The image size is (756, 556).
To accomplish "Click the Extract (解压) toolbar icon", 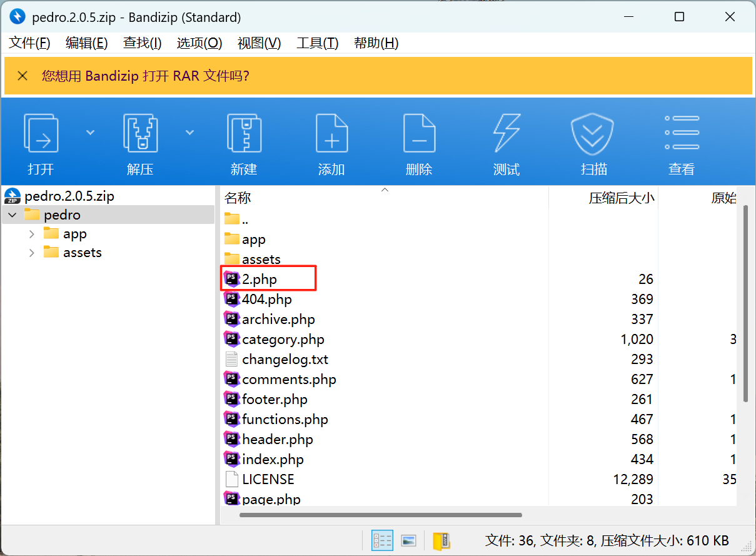I will click(140, 133).
